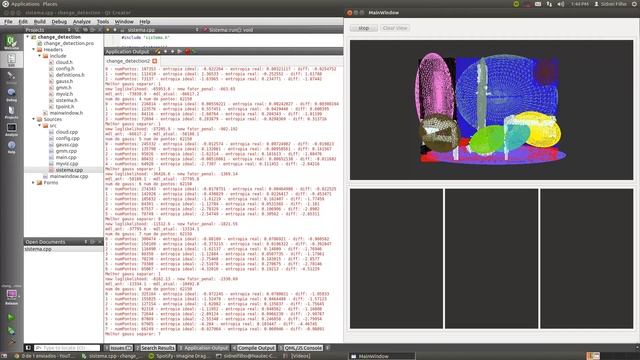Click the Clear broom icon in Application Output
This screenshot has width=640, height=360.
(x=158, y=51)
